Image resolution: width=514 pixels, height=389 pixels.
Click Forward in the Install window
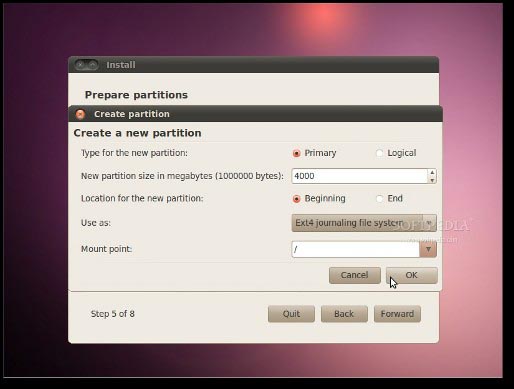point(397,314)
